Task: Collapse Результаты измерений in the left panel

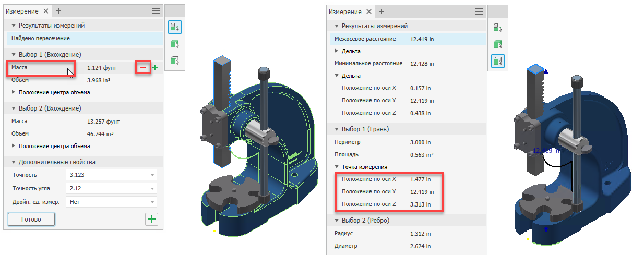Action: tap(14, 25)
